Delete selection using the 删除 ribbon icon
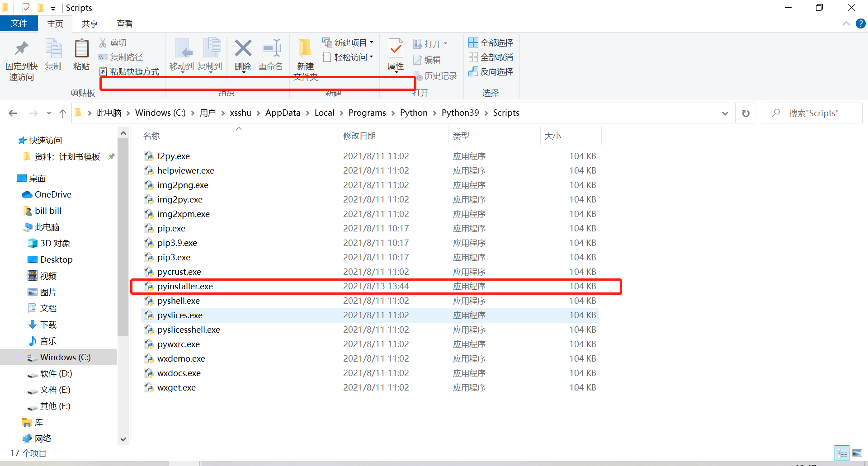This screenshot has width=868, height=466. click(x=243, y=53)
